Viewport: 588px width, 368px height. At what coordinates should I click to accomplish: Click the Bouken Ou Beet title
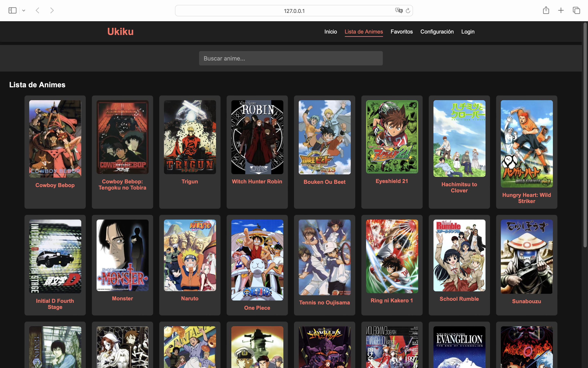[x=325, y=182]
